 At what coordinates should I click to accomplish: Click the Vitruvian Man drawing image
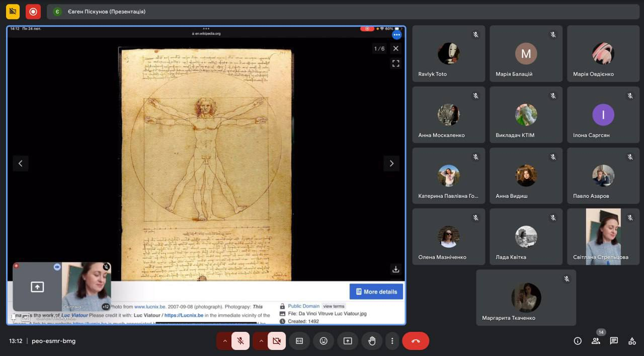point(206,164)
